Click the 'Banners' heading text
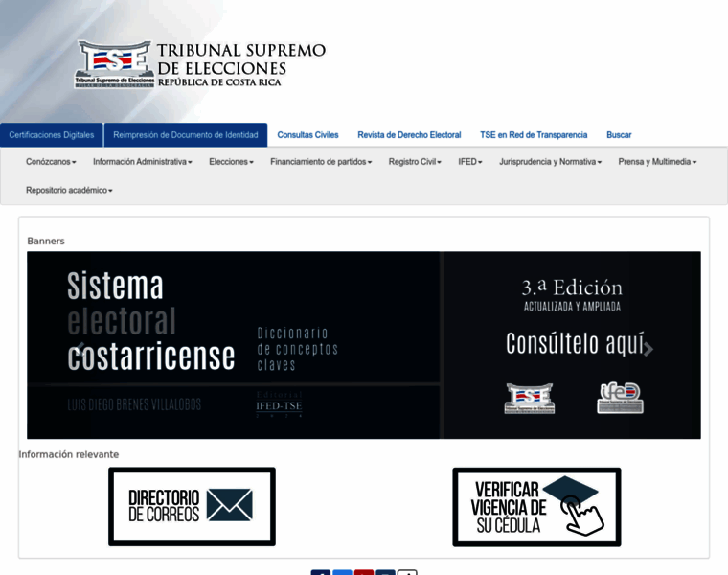 point(46,241)
